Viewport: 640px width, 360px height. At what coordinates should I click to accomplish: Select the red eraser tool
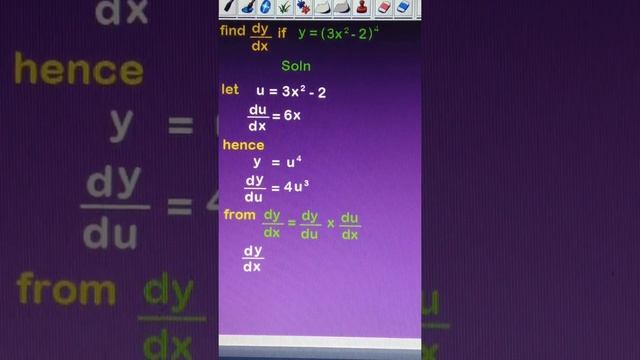point(384,7)
